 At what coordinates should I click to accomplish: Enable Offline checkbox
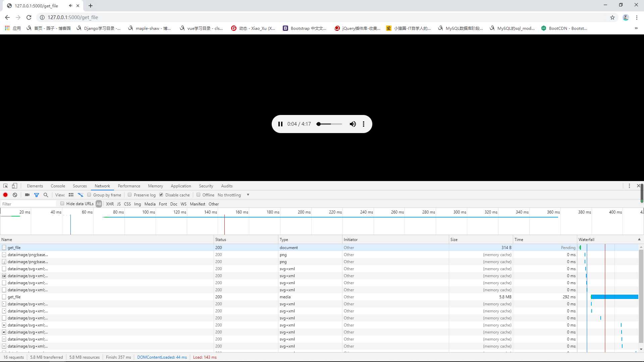point(199,195)
